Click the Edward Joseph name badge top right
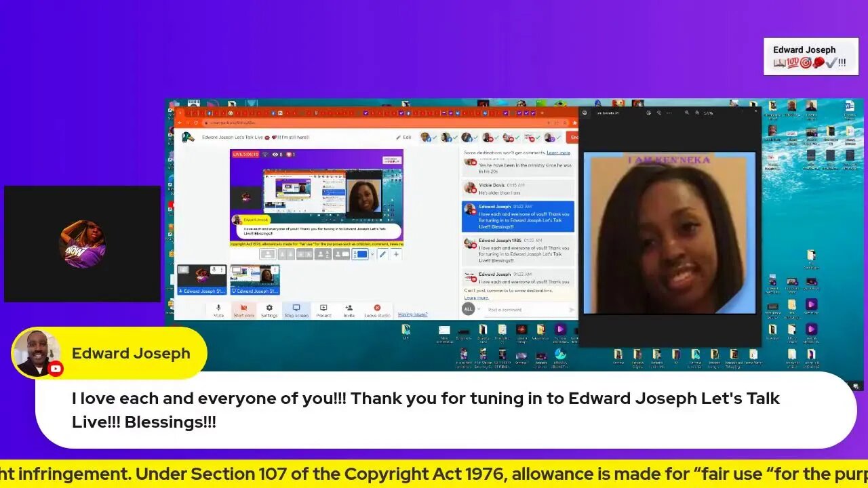Viewport: 868px width, 488px height. [810, 57]
